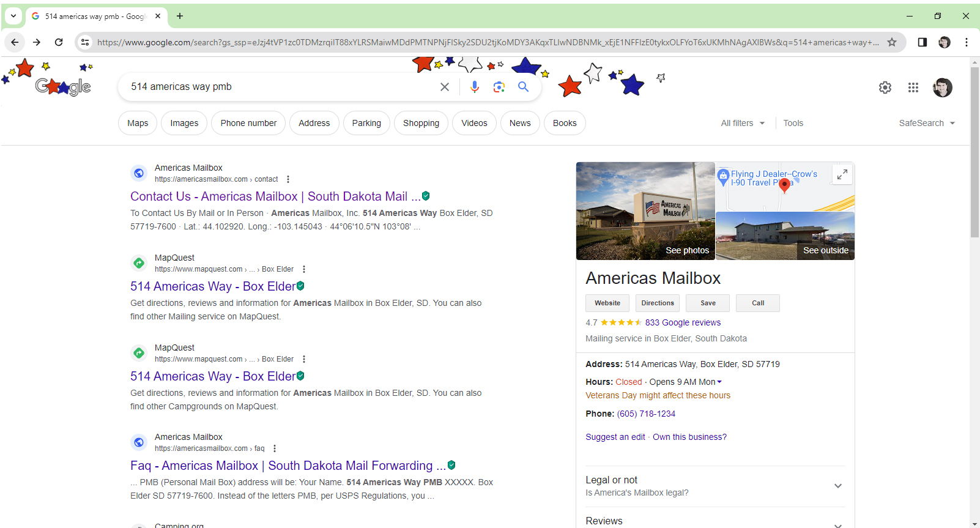This screenshot has height=528, width=980.
Task: Select the News filter
Action: pos(520,123)
